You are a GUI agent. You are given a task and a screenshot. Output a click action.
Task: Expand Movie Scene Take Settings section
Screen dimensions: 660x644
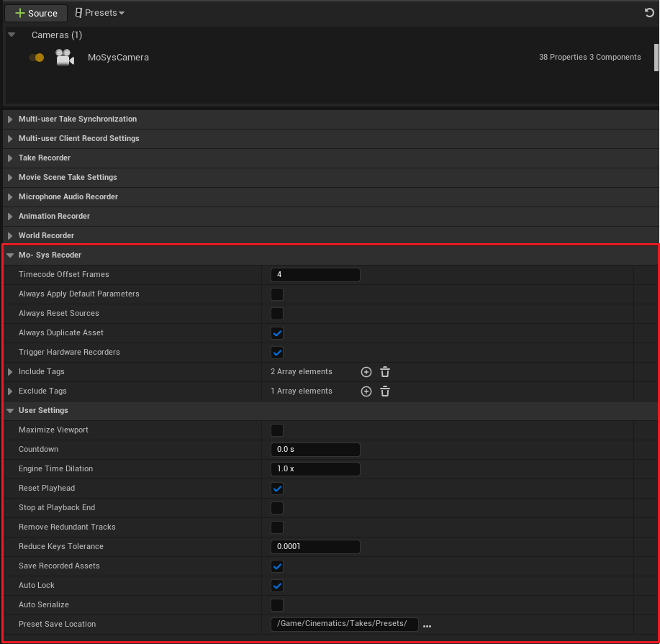(10, 178)
